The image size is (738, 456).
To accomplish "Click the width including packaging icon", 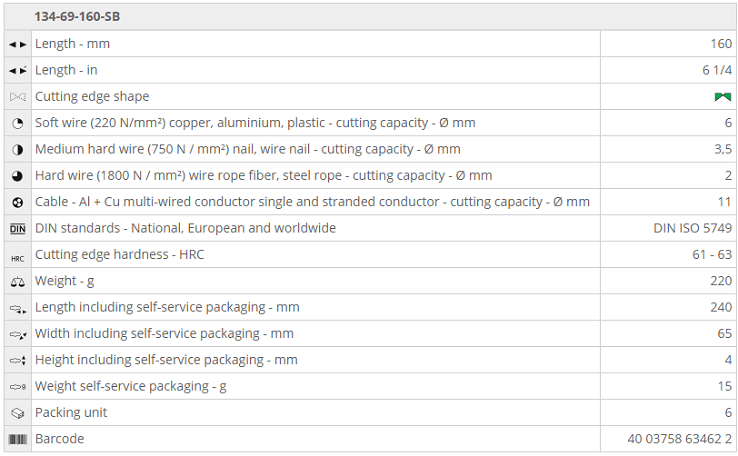I will (x=18, y=335).
